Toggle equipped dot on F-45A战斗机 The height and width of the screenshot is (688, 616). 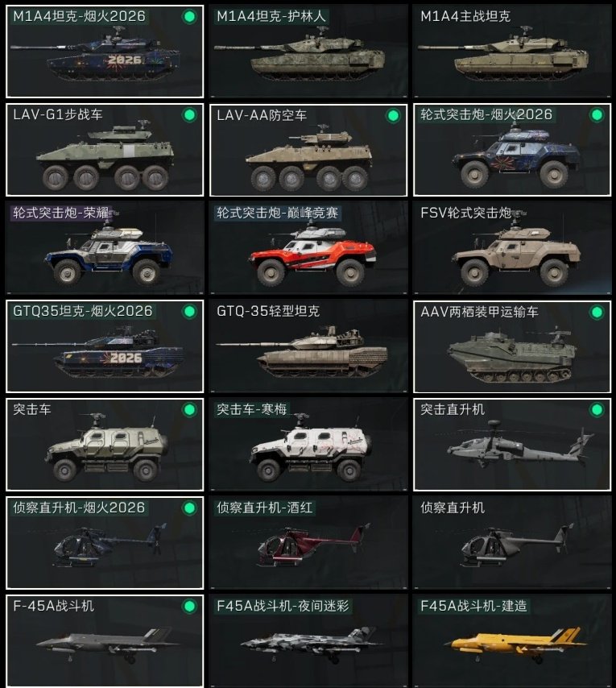pos(189,607)
